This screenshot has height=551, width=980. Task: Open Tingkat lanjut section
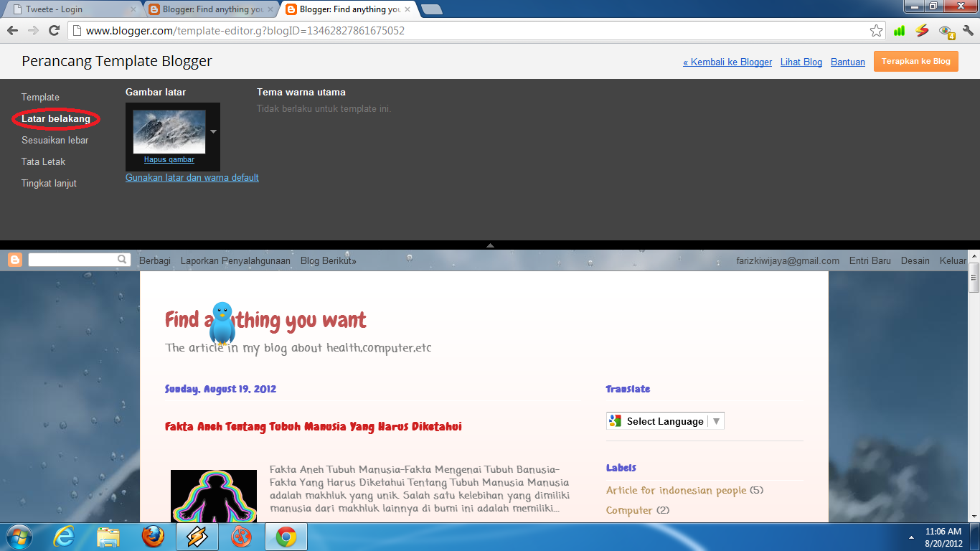coord(49,183)
